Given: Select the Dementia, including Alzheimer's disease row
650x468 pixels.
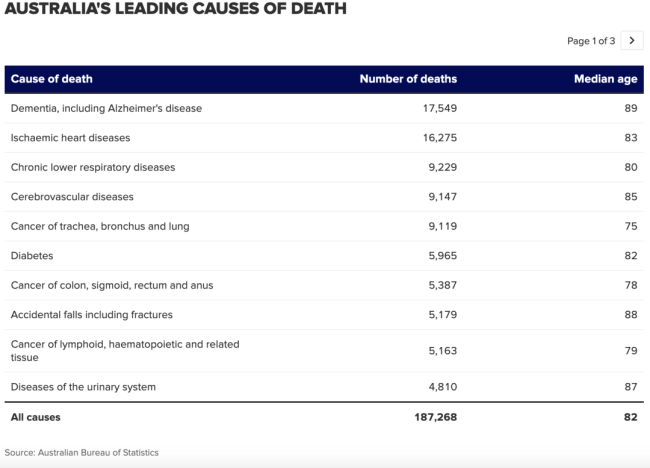Looking at the screenshot, I should [x=106, y=108].
